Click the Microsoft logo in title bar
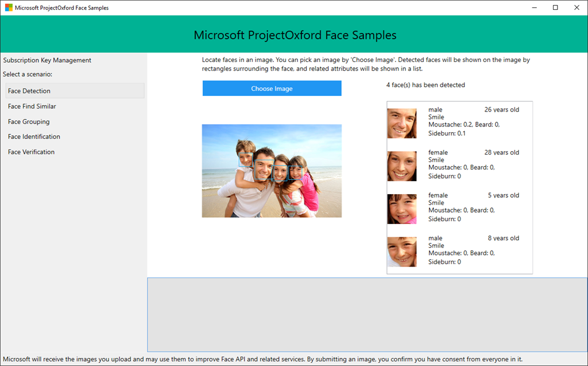This screenshot has width=588, height=366. click(x=9, y=7)
